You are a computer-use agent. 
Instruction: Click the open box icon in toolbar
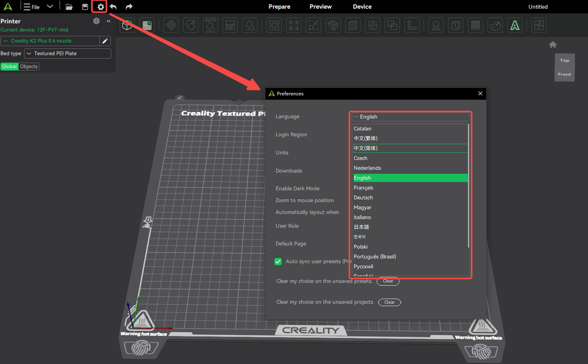point(333,25)
